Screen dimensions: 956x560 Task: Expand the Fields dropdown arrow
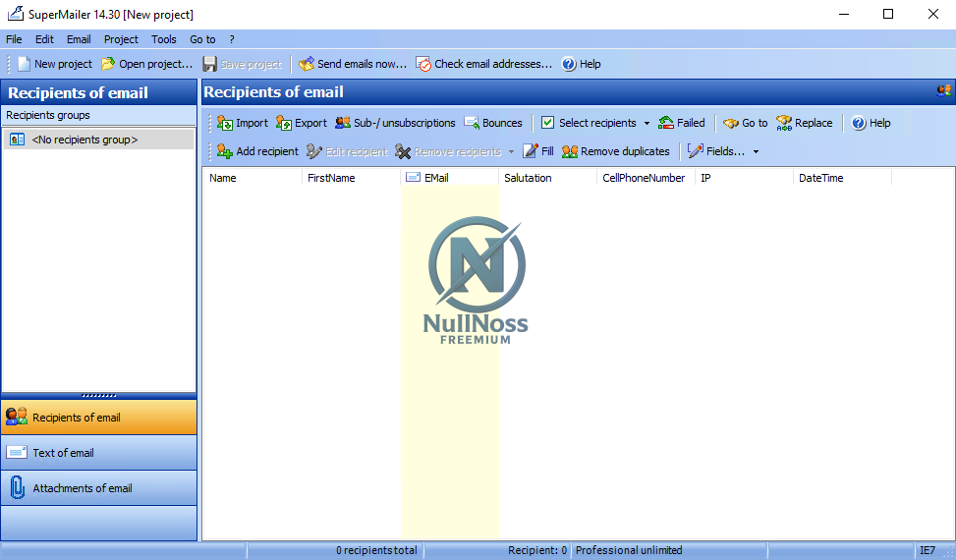pos(756,152)
